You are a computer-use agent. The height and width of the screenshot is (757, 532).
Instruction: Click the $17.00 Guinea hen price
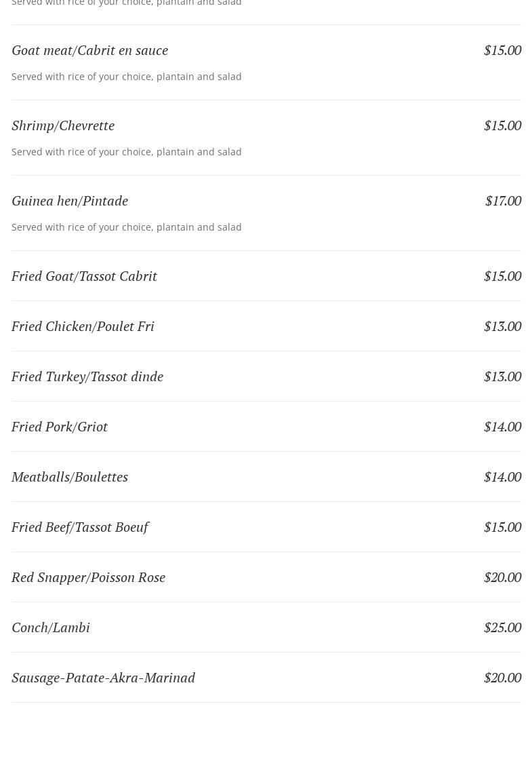[503, 201]
